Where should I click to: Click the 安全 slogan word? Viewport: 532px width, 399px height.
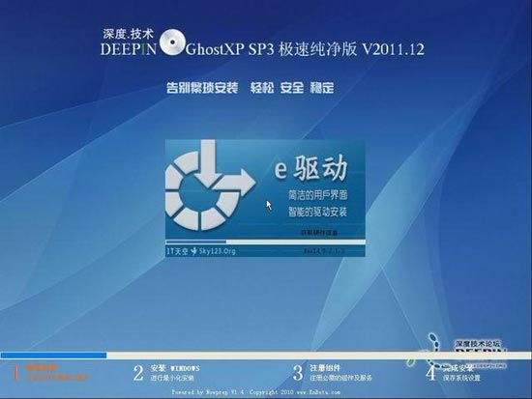(292, 88)
